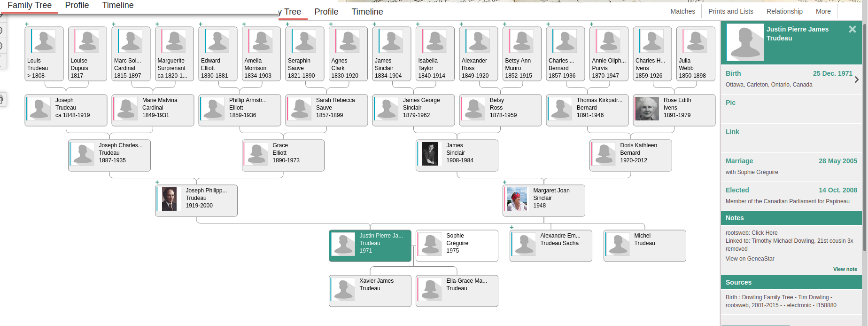Click plus icon above Margaret Joan Sinclair
This screenshot has height=326, width=868.
coord(504,182)
